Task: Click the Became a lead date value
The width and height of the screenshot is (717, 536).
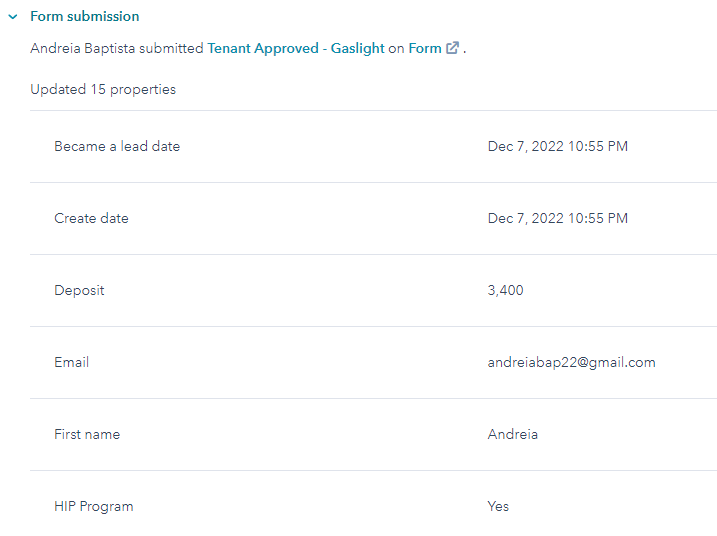Action: (557, 146)
